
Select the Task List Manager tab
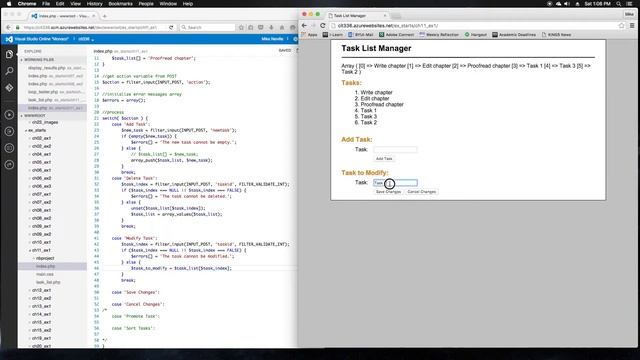pyautogui.click(x=357, y=16)
